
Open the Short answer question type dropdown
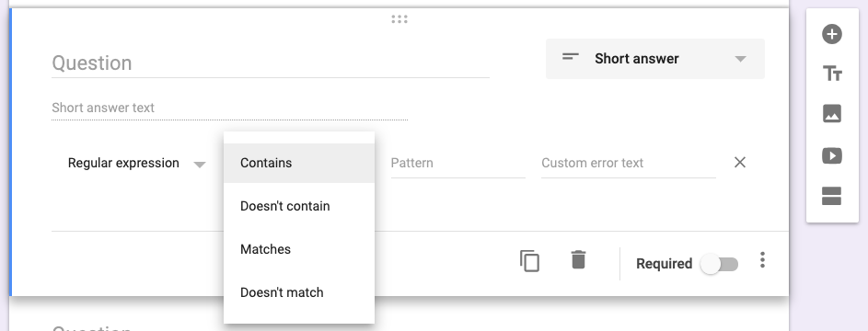pos(654,59)
